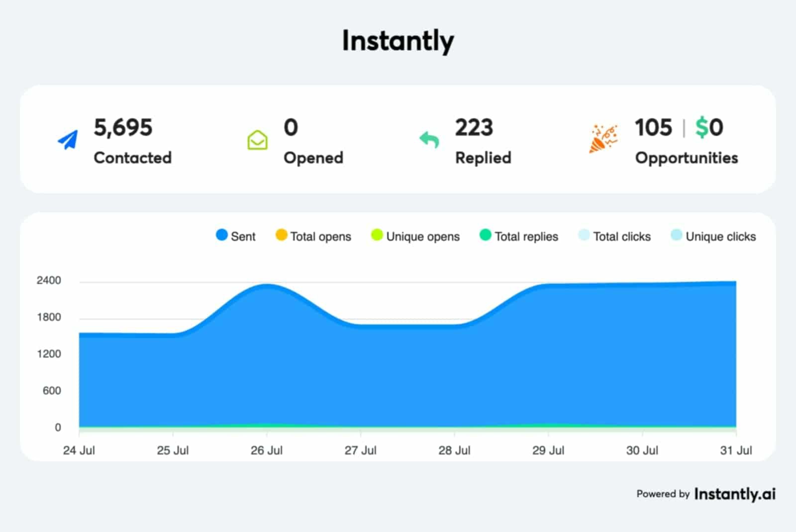Click the party popper Opportunities icon

pos(603,139)
